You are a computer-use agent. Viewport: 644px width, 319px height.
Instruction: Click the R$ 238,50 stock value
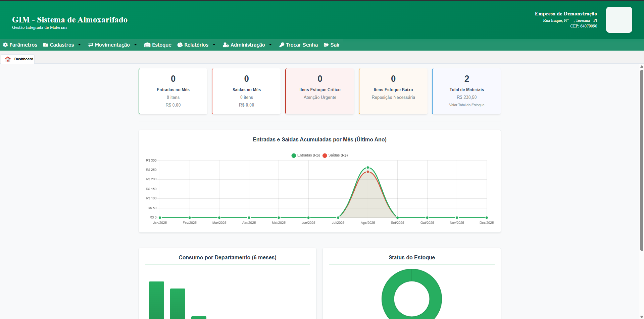pos(466,98)
